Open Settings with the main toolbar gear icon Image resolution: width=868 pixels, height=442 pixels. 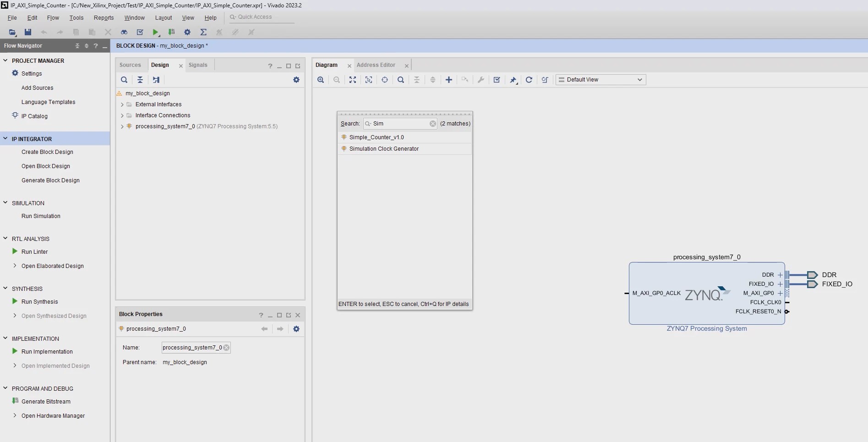(187, 32)
